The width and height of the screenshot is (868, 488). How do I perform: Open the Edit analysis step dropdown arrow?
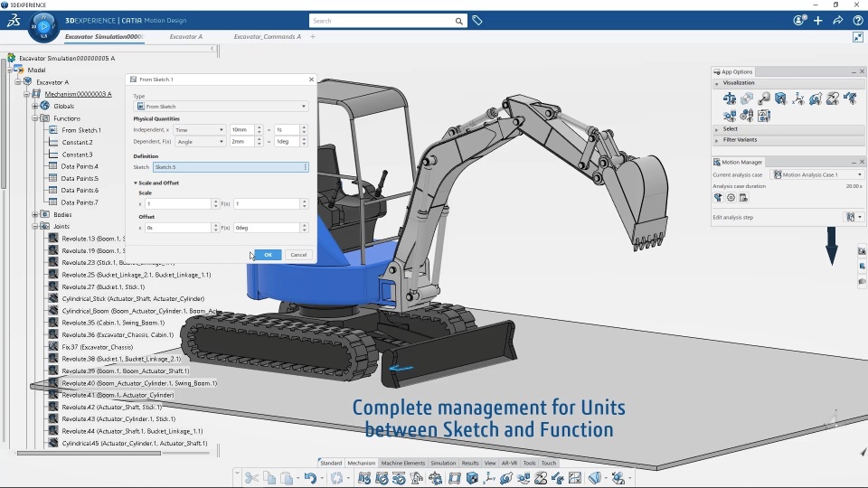860,217
